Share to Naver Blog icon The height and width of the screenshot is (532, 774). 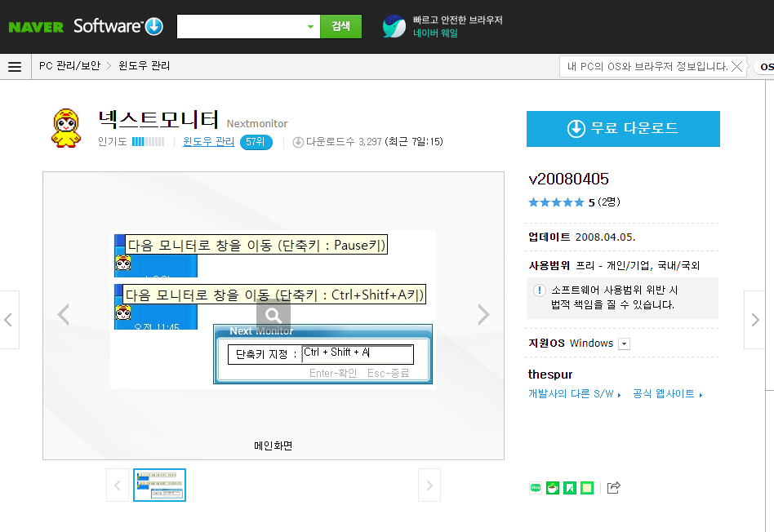[x=536, y=488]
